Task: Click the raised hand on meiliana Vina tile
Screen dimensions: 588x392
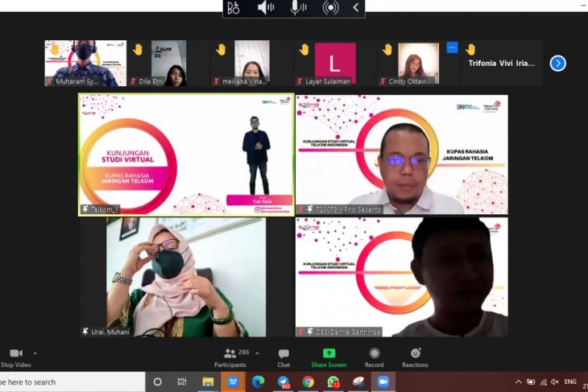Action: click(221, 50)
